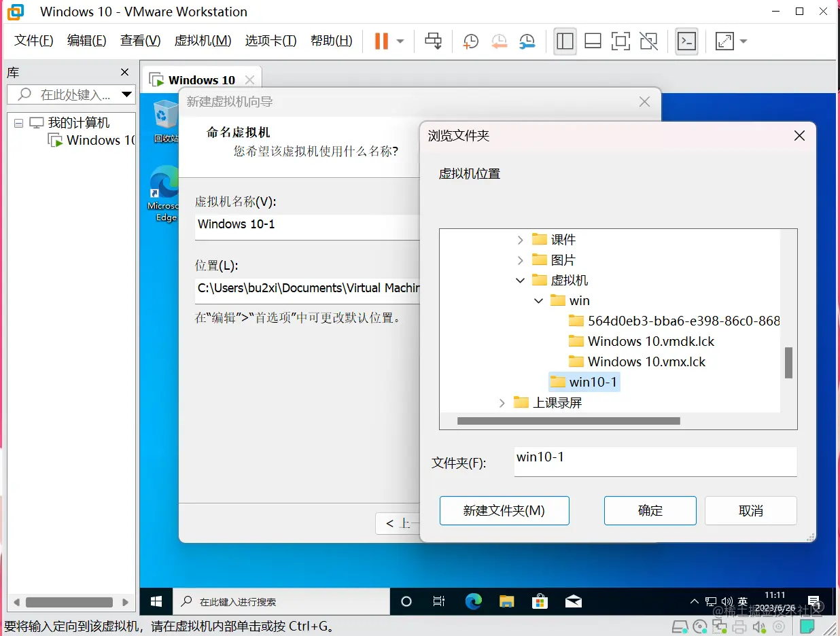The image size is (840, 636).
Task: Open Cortana circle on guest taskbar
Action: [406, 601]
